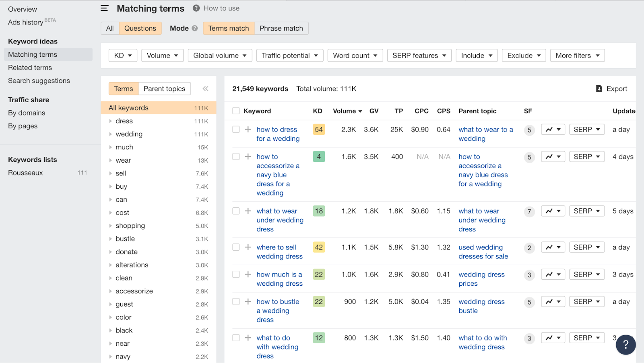
Task: Switch to the Parent topics tab
Action: click(x=164, y=89)
